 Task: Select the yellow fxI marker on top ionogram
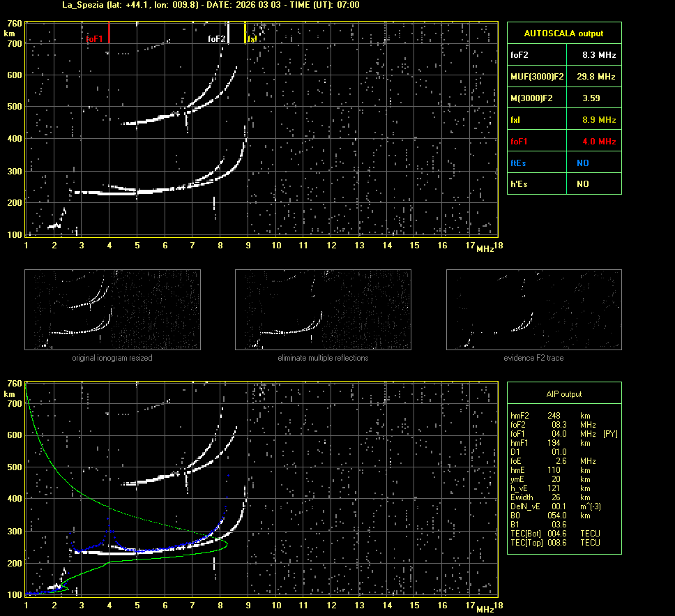tap(252, 39)
